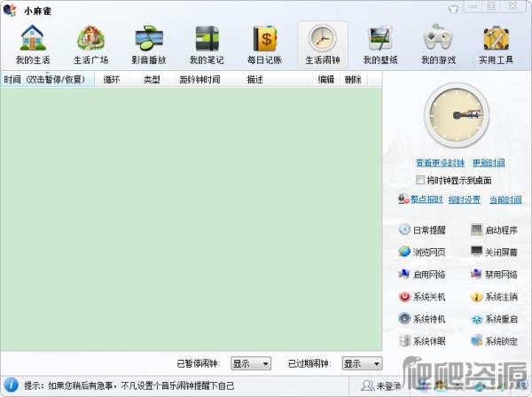Click 编辑 column header
532x397 pixels.
(326, 80)
